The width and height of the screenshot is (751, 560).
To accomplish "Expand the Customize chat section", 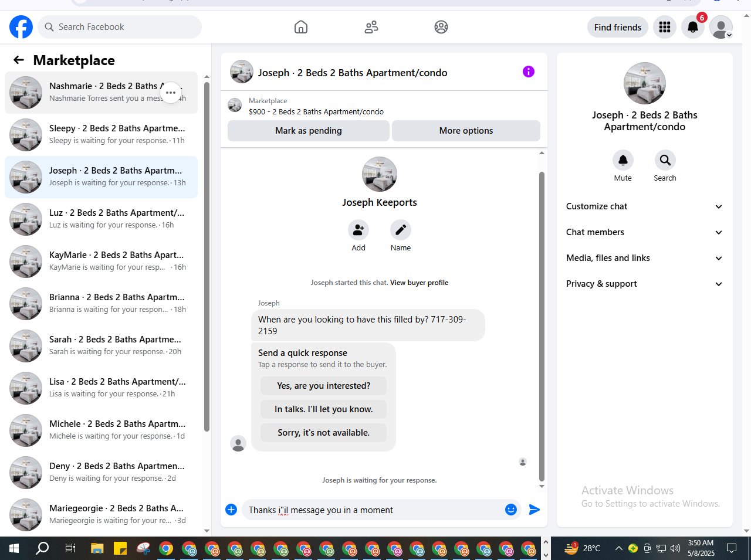I will pos(645,206).
